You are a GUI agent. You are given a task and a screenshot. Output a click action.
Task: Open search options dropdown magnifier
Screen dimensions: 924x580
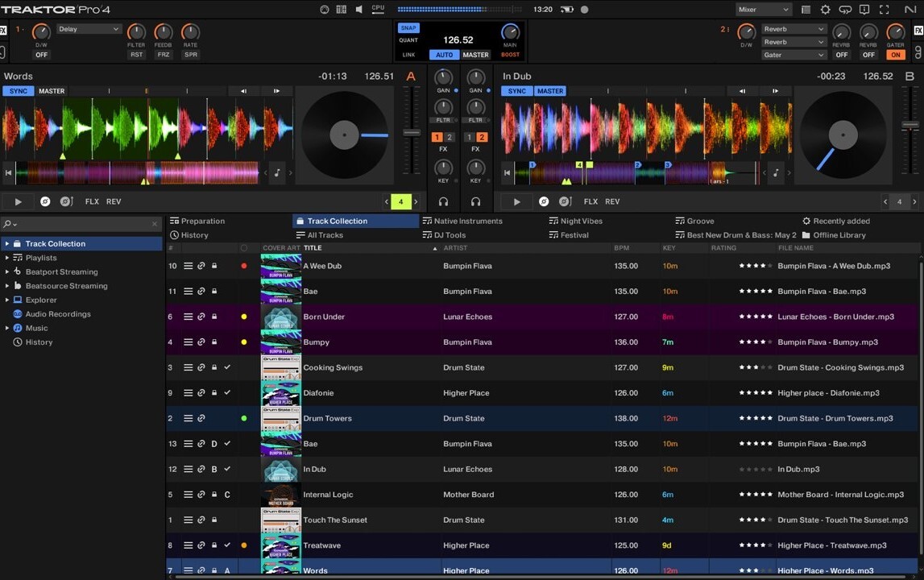(x=10, y=224)
